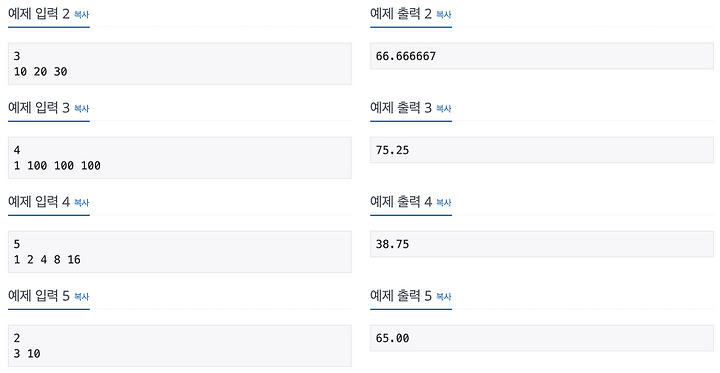Click the output box showing 38.75
The width and height of the screenshot is (720, 373).
(542, 244)
